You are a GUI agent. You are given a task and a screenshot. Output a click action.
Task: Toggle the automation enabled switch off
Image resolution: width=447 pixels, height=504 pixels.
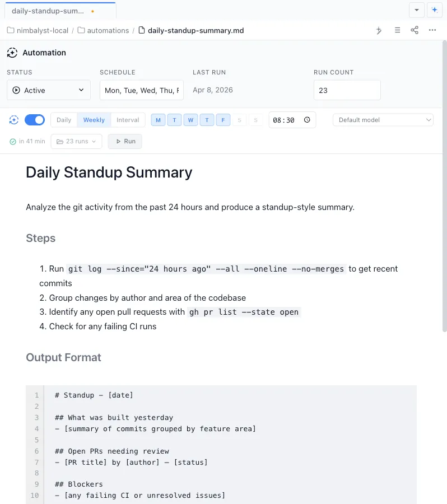click(35, 120)
